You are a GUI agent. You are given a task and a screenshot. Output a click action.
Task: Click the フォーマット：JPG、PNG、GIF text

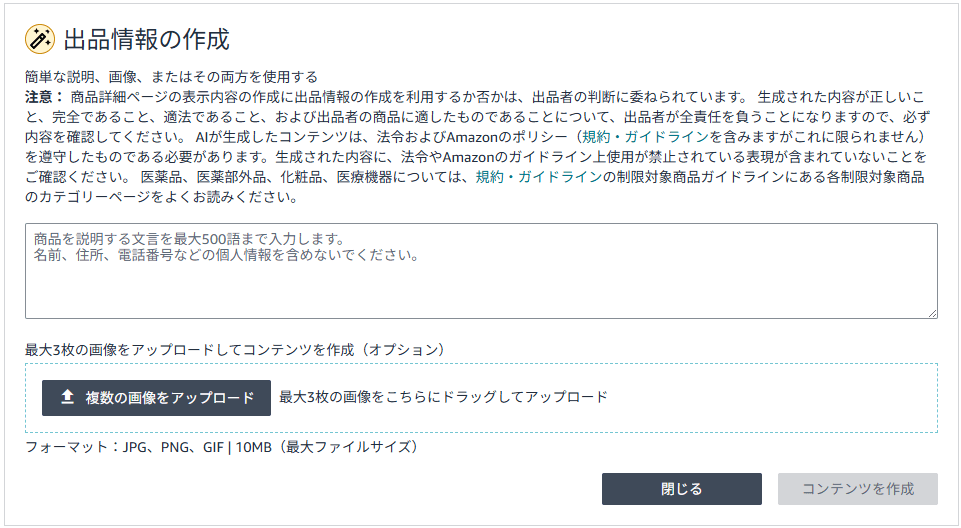pos(124,447)
